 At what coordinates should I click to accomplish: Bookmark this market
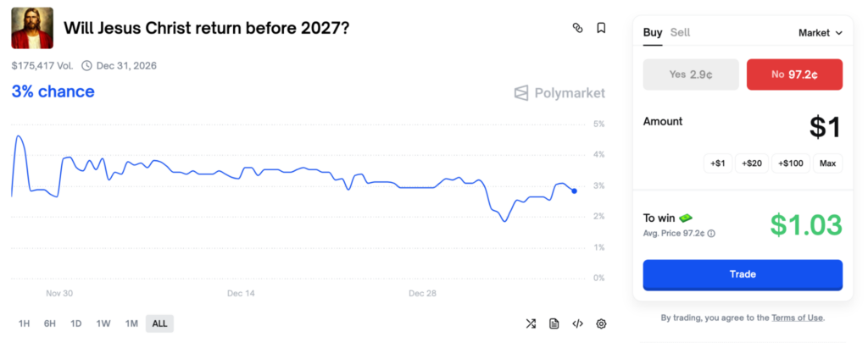(x=601, y=28)
